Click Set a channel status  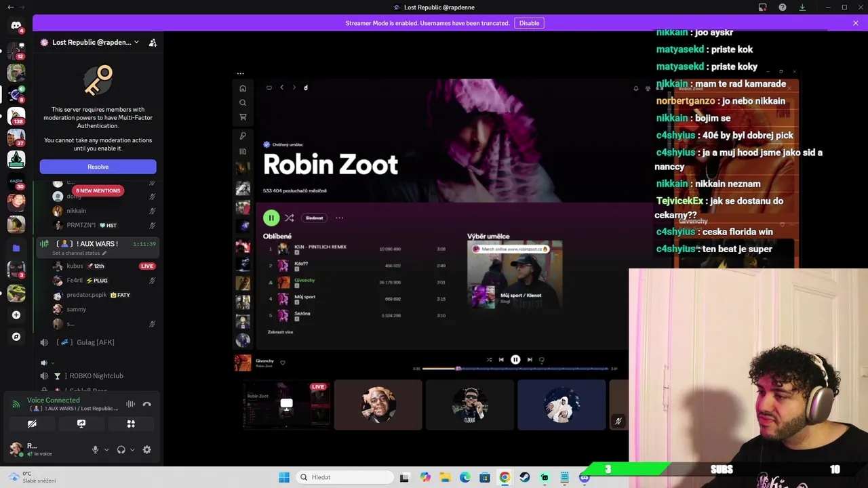[79, 253]
